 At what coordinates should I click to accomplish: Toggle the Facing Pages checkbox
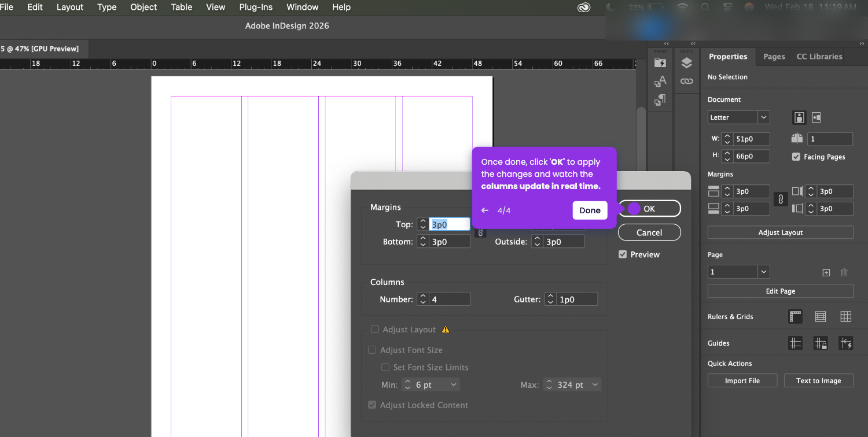[796, 157]
